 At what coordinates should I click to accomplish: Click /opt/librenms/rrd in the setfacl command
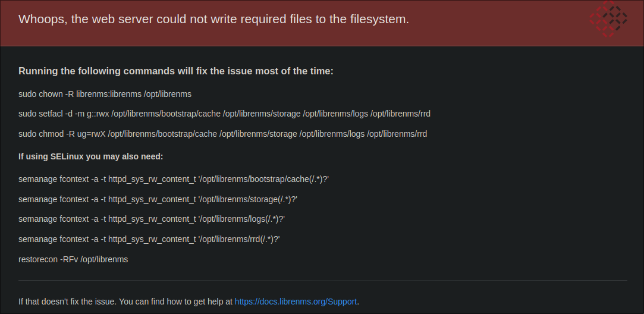[400, 114]
